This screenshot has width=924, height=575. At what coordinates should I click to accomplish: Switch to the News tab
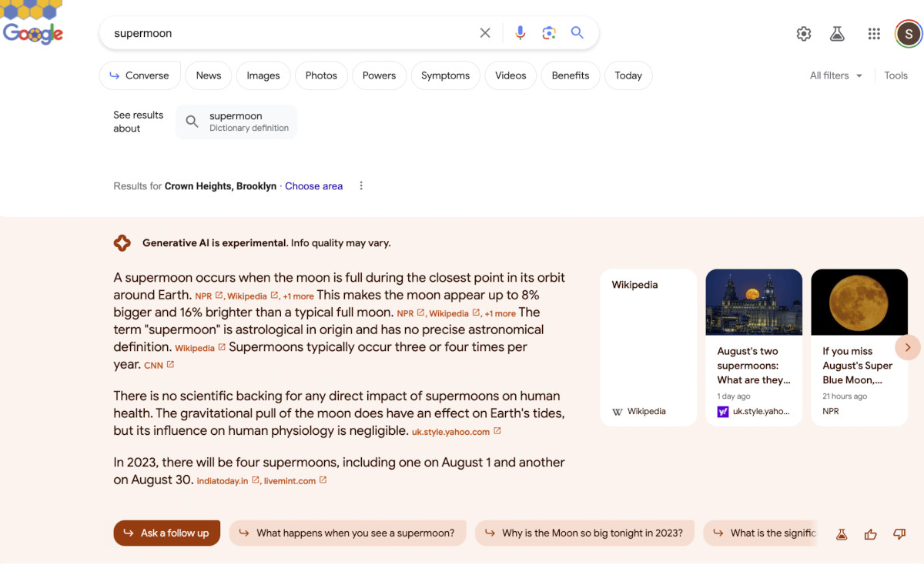pyautogui.click(x=208, y=75)
